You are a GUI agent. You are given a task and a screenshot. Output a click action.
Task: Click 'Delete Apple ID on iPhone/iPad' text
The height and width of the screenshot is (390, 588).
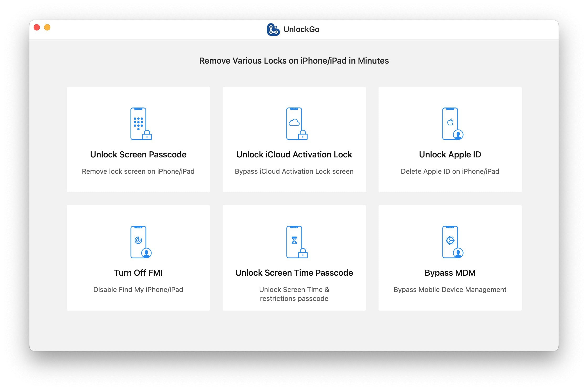tap(450, 171)
